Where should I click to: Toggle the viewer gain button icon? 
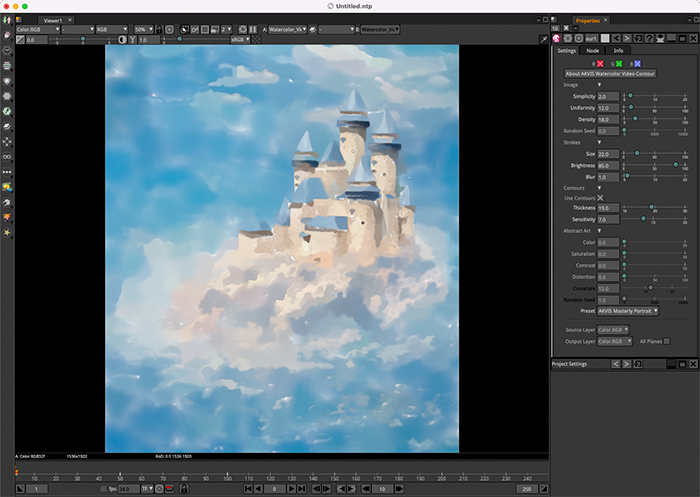pyautogui.click(x=20, y=40)
